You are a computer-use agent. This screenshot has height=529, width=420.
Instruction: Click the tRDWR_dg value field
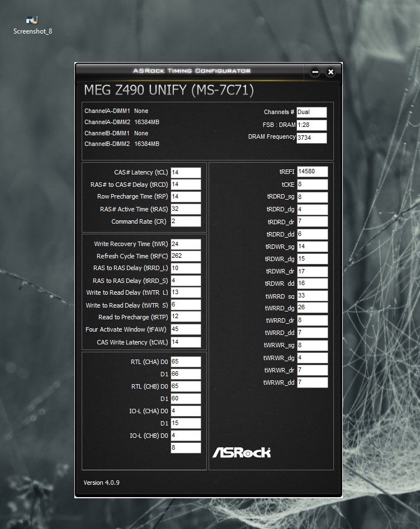pyautogui.click(x=313, y=259)
